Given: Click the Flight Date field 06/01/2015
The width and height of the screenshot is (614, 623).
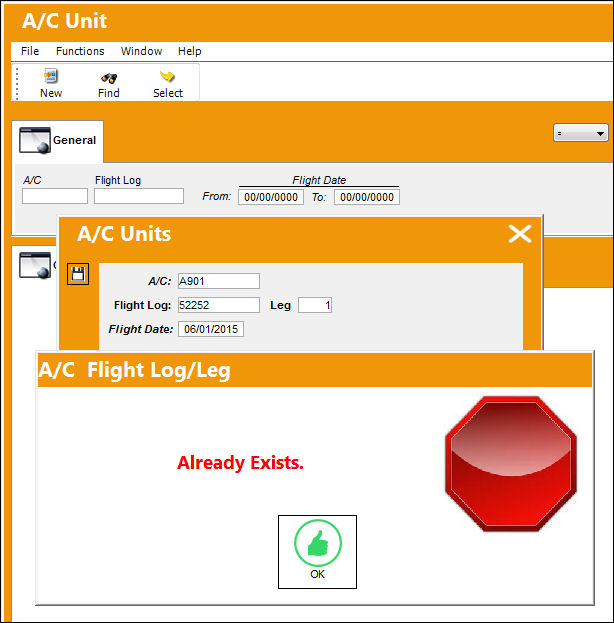Looking at the screenshot, I should coord(211,329).
